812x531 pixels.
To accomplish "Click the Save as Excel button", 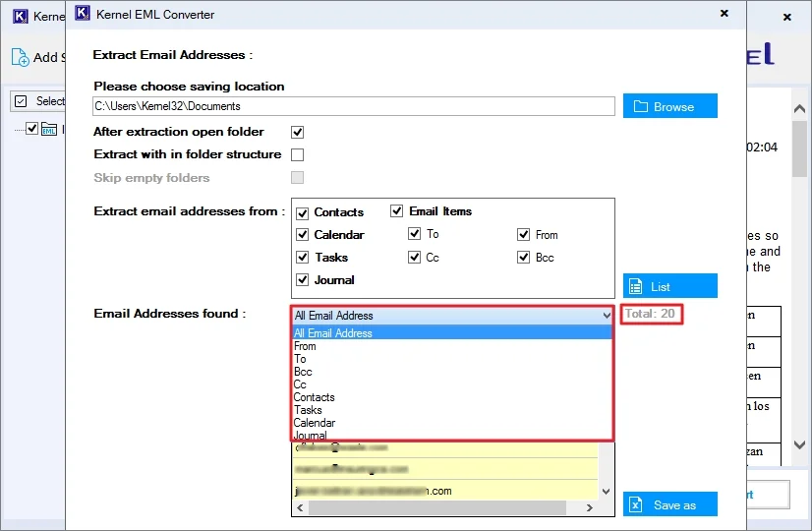I will click(x=669, y=504).
